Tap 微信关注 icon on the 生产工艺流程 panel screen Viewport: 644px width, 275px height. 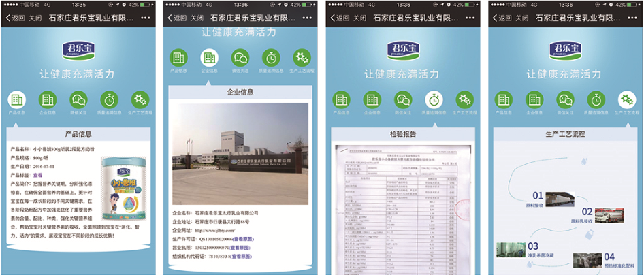(x=566, y=99)
